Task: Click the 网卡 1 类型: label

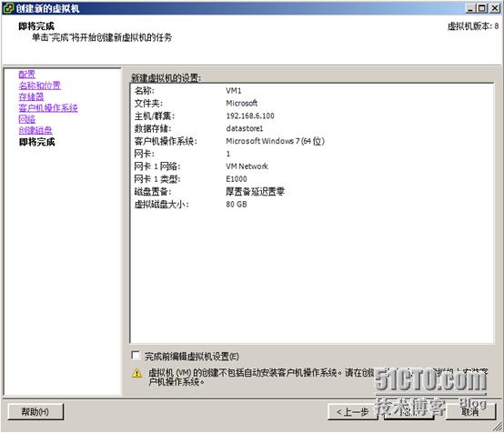Action: coord(157,179)
